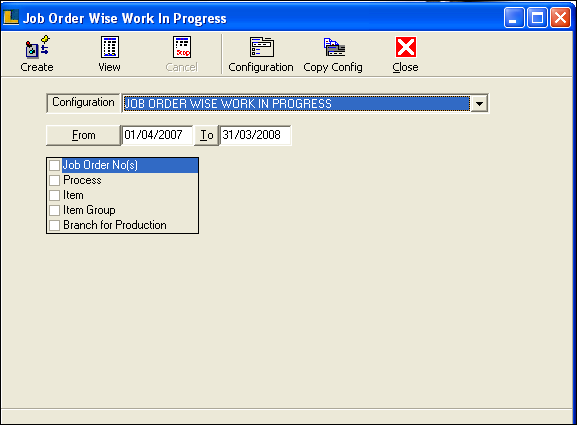Click the Cancel stop icon

(182, 47)
